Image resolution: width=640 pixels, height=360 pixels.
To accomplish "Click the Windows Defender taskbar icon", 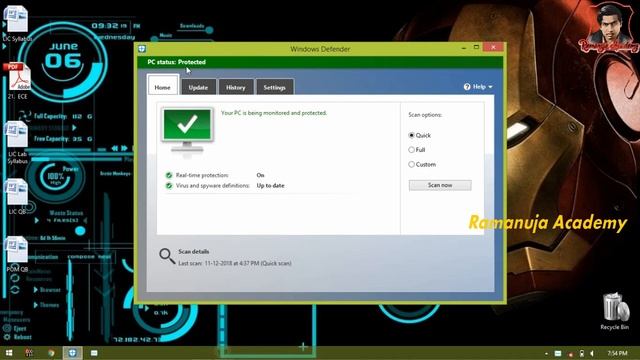I will [x=72, y=353].
